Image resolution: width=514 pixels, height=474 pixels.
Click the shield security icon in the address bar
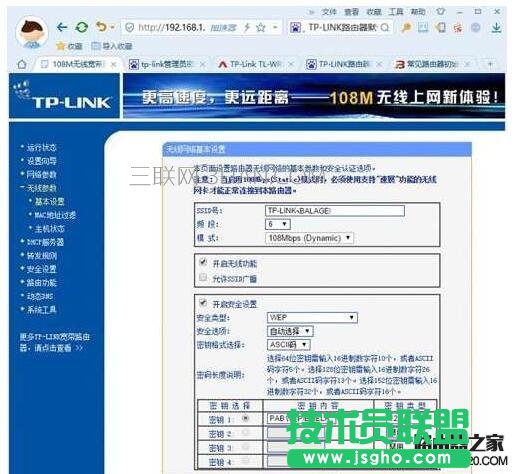tap(129, 27)
